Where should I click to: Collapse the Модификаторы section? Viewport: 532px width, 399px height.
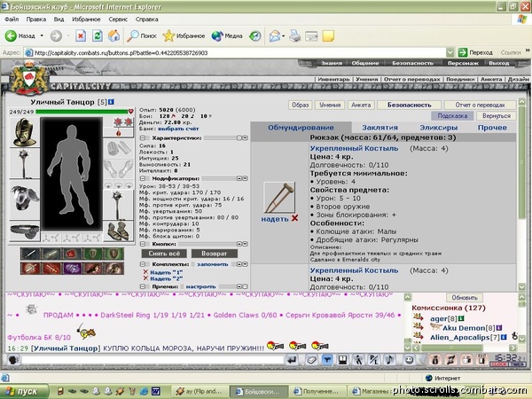(143, 178)
